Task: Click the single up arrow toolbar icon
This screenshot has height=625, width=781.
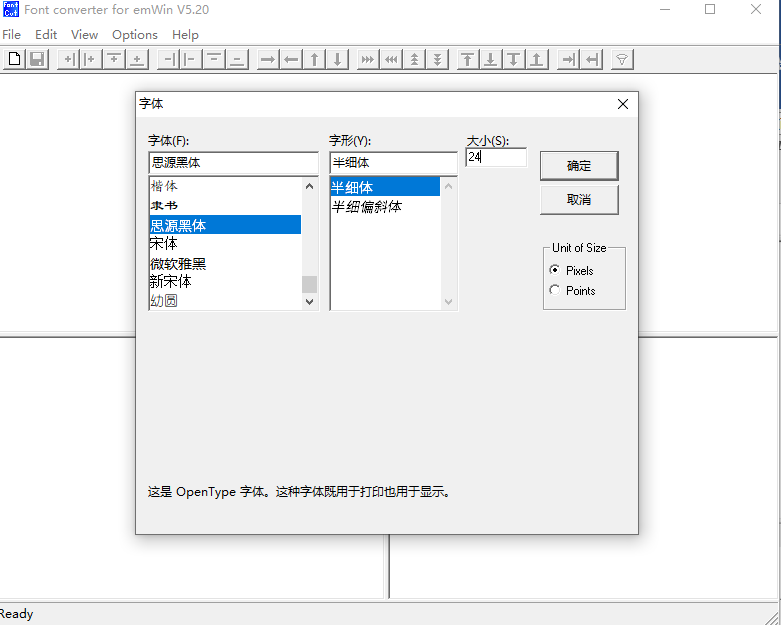Action: [x=315, y=60]
